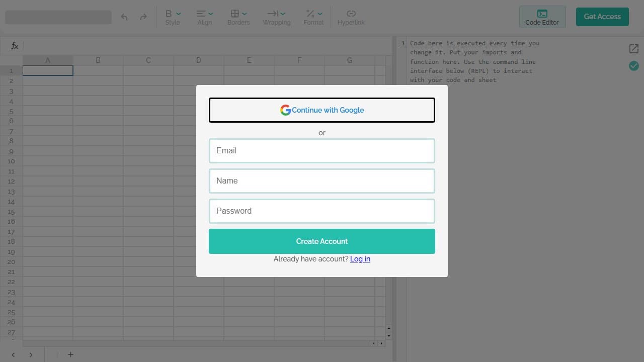Screen dimensions: 644x362
Task: Select column A header
Action: pyautogui.click(x=48, y=60)
